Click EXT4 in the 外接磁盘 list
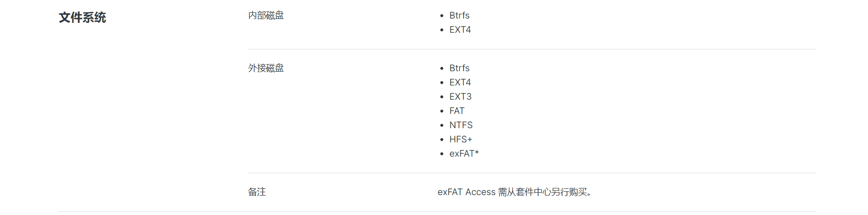 click(460, 83)
